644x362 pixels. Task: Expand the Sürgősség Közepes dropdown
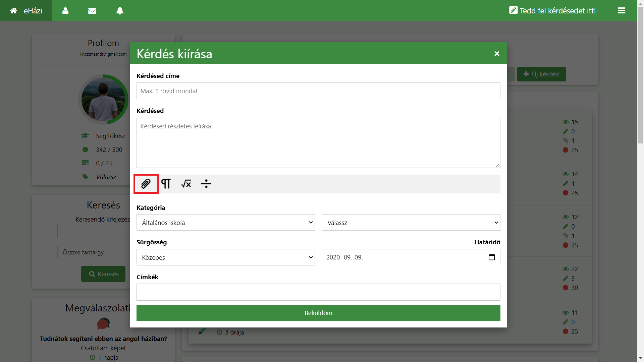tap(225, 257)
